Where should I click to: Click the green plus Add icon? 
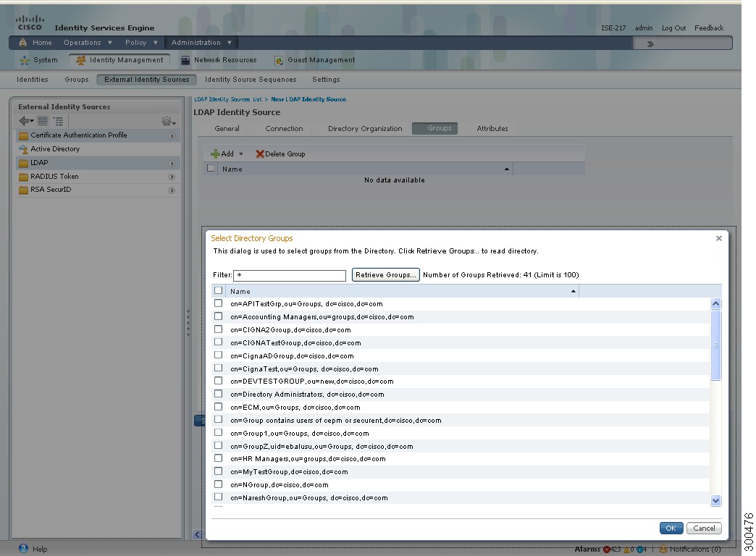[215, 153]
